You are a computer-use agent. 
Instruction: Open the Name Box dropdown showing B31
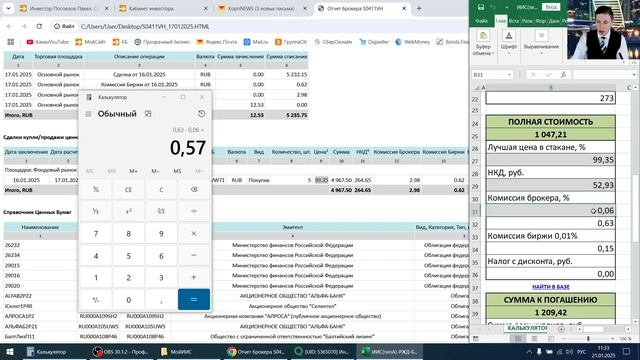click(509, 75)
